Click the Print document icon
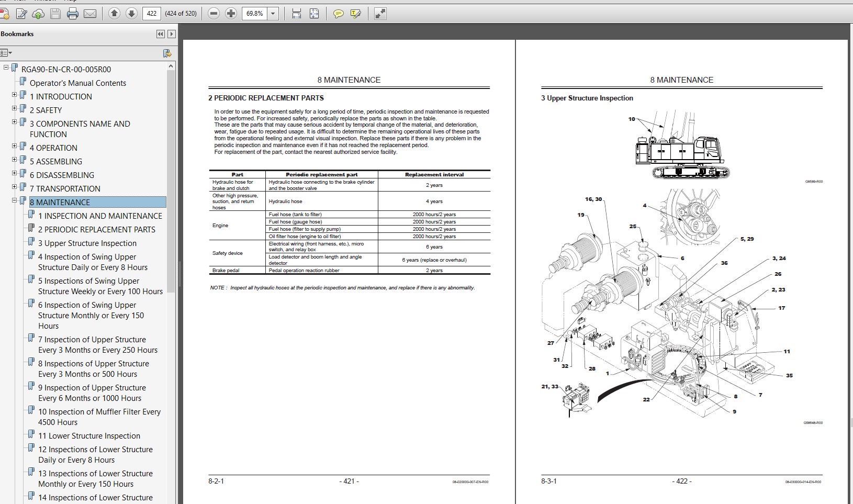 tap(73, 14)
